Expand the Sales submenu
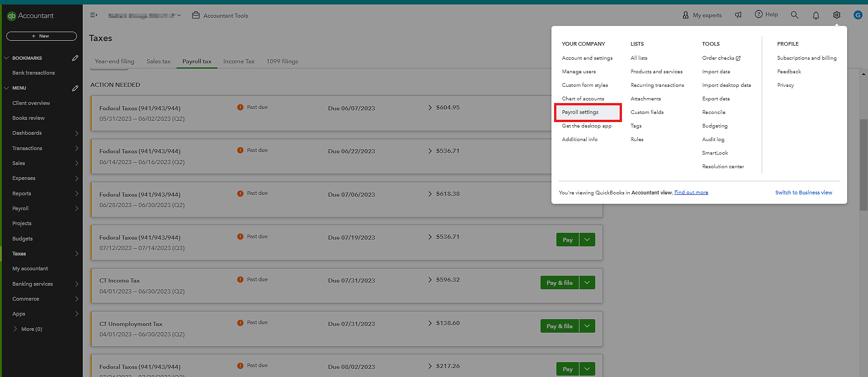 coord(76,163)
